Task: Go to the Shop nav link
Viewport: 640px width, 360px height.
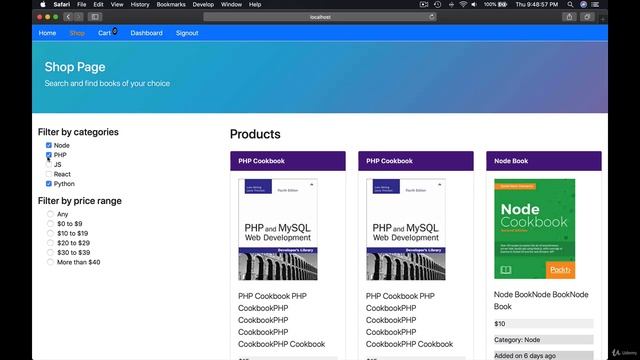Action: tap(77, 33)
